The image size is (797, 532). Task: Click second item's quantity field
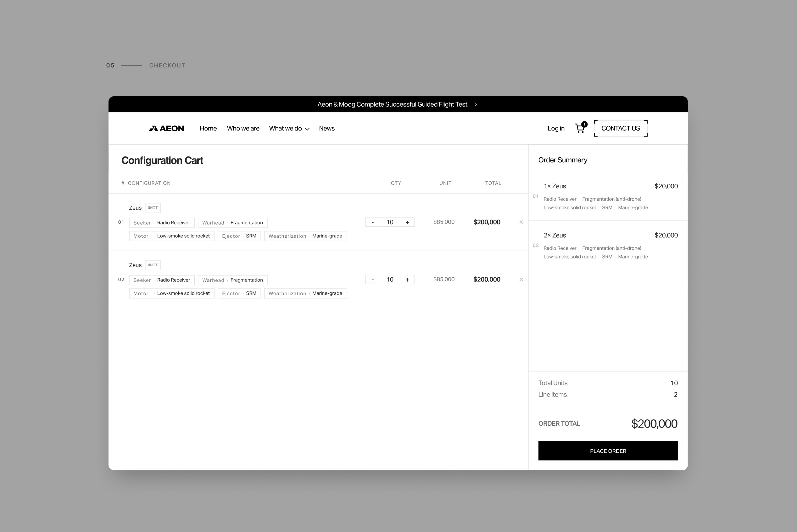[390, 280]
